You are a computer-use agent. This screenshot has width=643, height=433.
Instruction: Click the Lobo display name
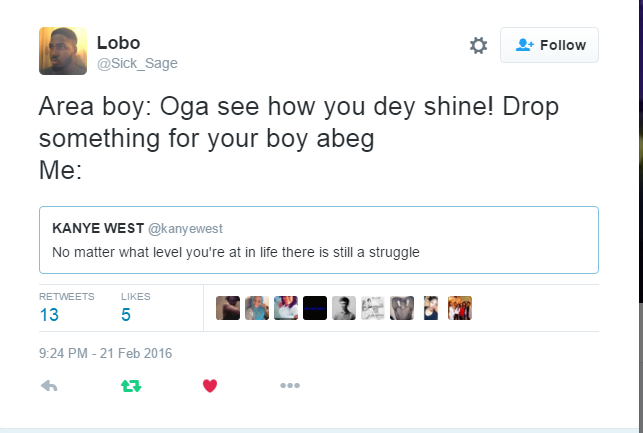[119, 42]
